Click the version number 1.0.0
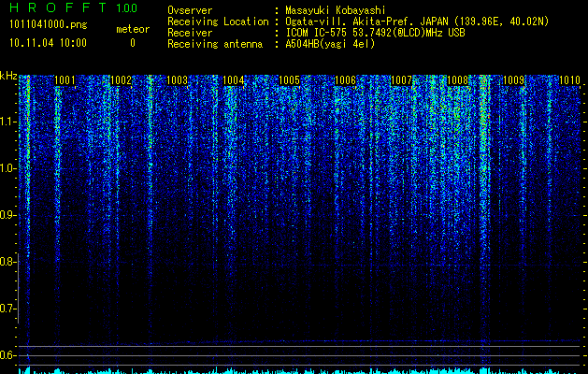588x374 pixels. [126, 7]
